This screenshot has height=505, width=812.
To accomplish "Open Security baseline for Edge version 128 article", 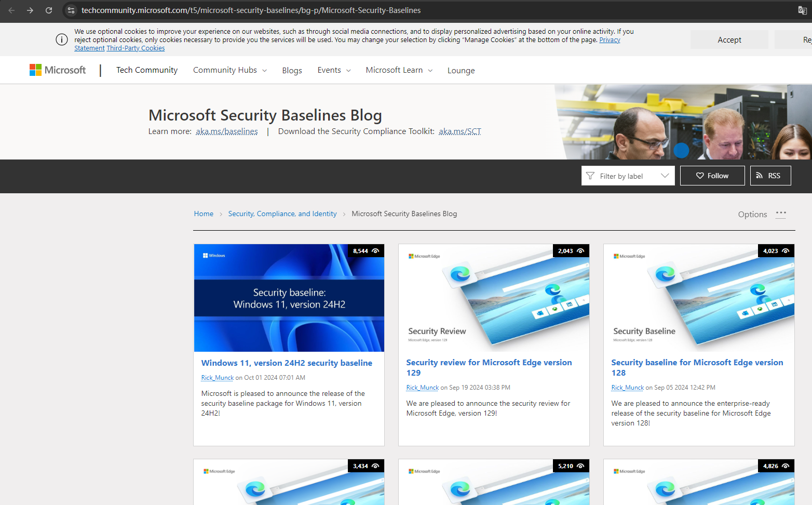I will coord(697,368).
